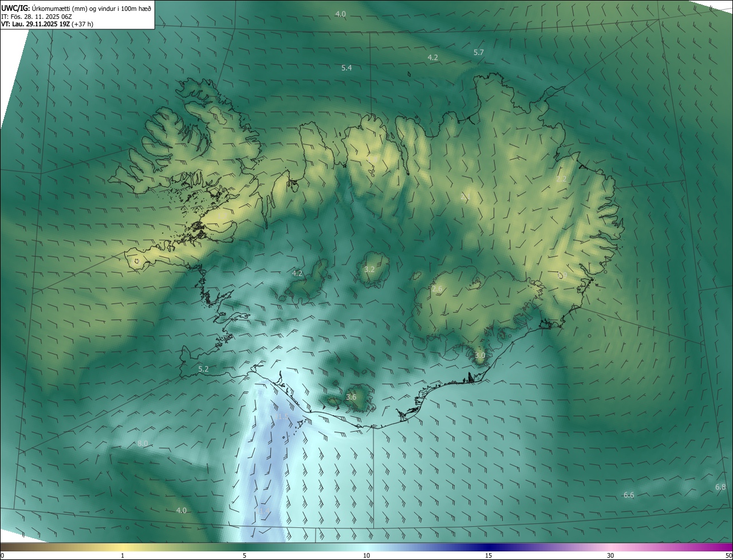Click the 3.6 value label over Mýrdalsjökull
The height and width of the screenshot is (560, 733).
click(351, 397)
